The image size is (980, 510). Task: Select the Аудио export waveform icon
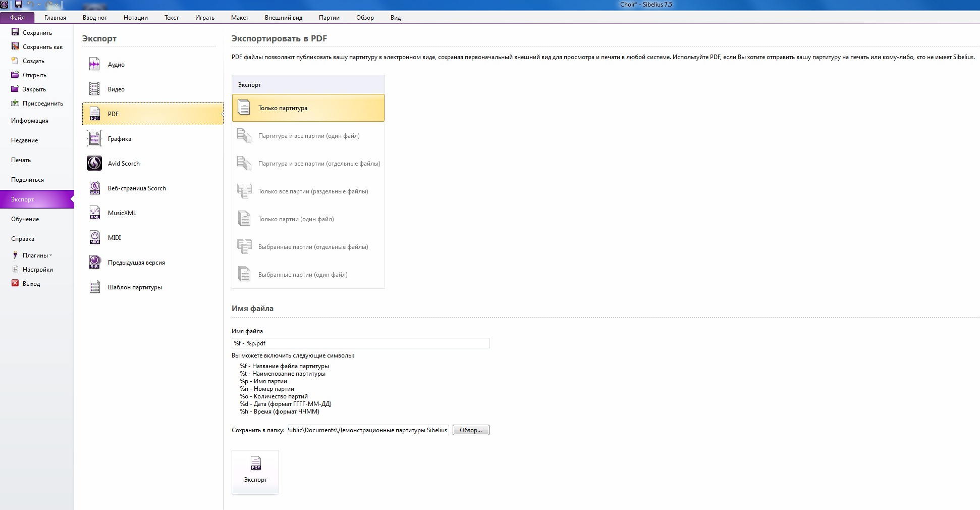coord(94,64)
